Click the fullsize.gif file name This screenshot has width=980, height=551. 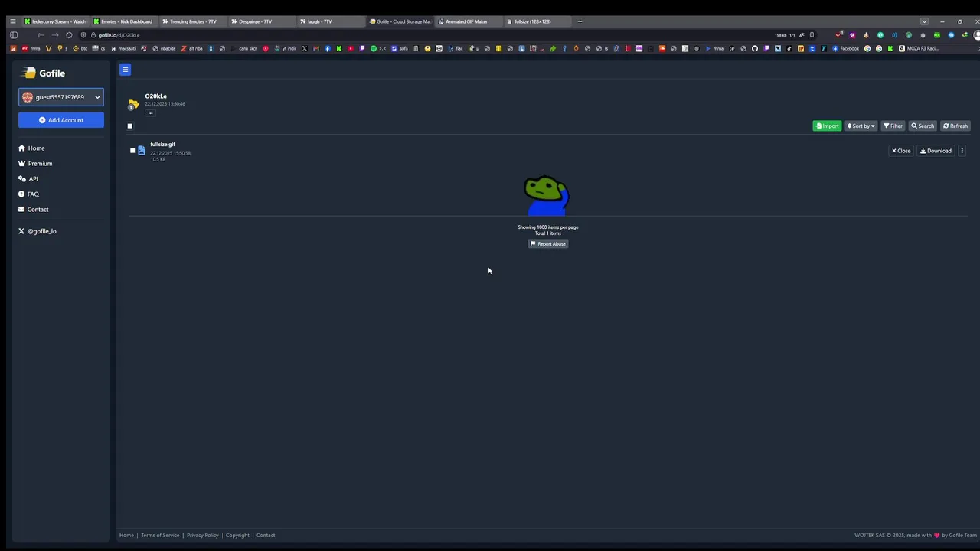pos(162,144)
